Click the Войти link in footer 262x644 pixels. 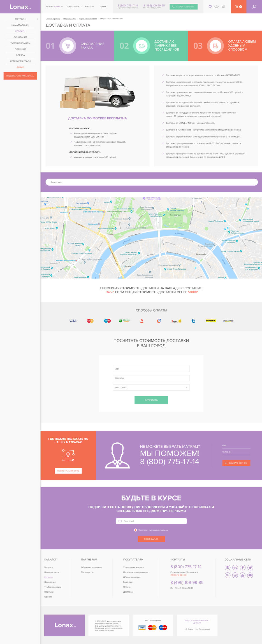tap(189, 629)
